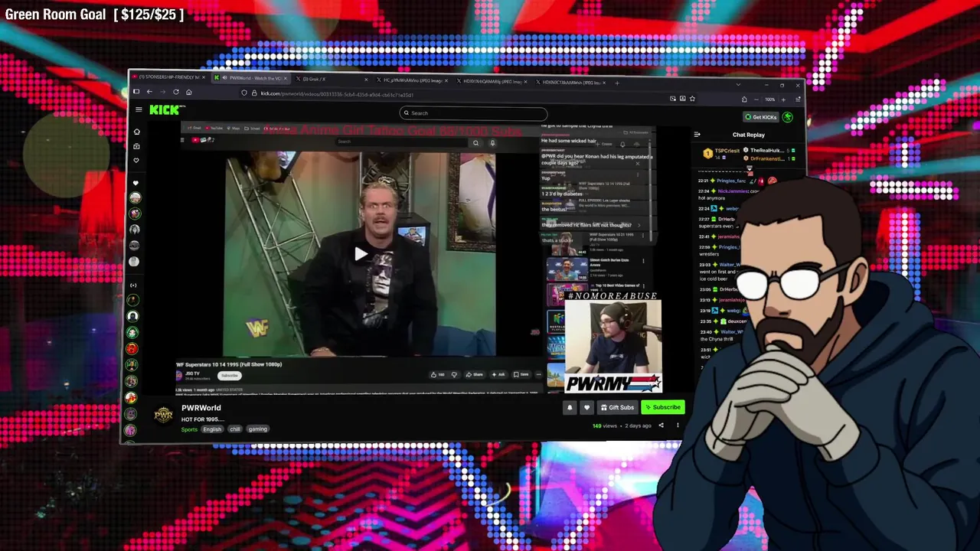Share the video via share icon
980x551 pixels.
click(x=661, y=425)
